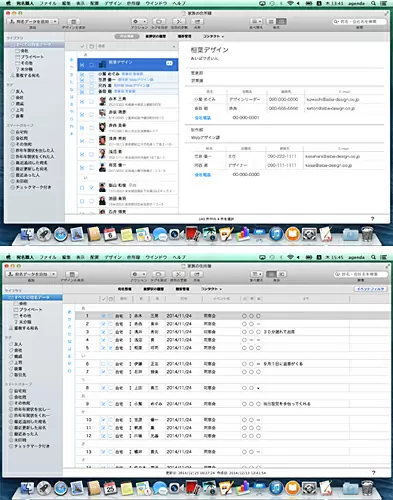This screenshot has height=500, width=393.
Task: Click 会社電話 link beside 00-000-0001
Action: pos(203,118)
